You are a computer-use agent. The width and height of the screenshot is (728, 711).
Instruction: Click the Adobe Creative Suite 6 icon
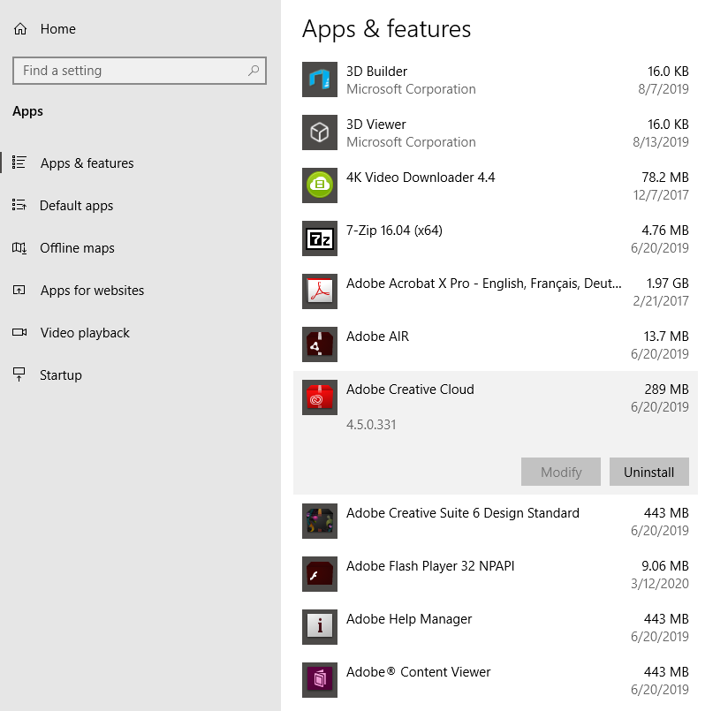320,521
